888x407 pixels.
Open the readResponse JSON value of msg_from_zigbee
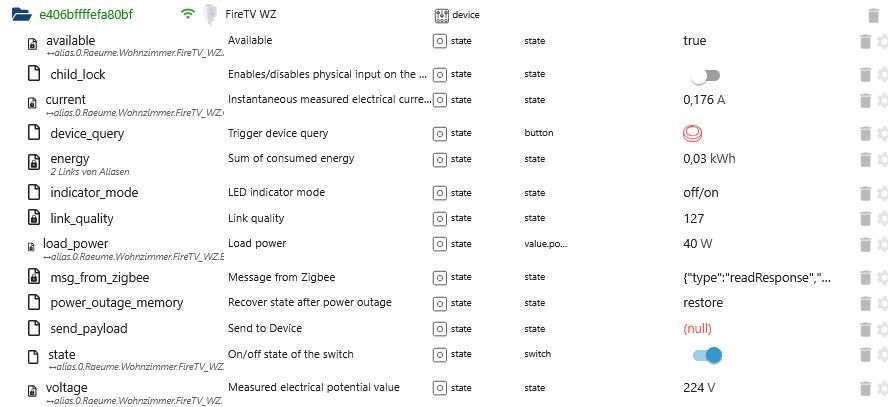pos(757,277)
